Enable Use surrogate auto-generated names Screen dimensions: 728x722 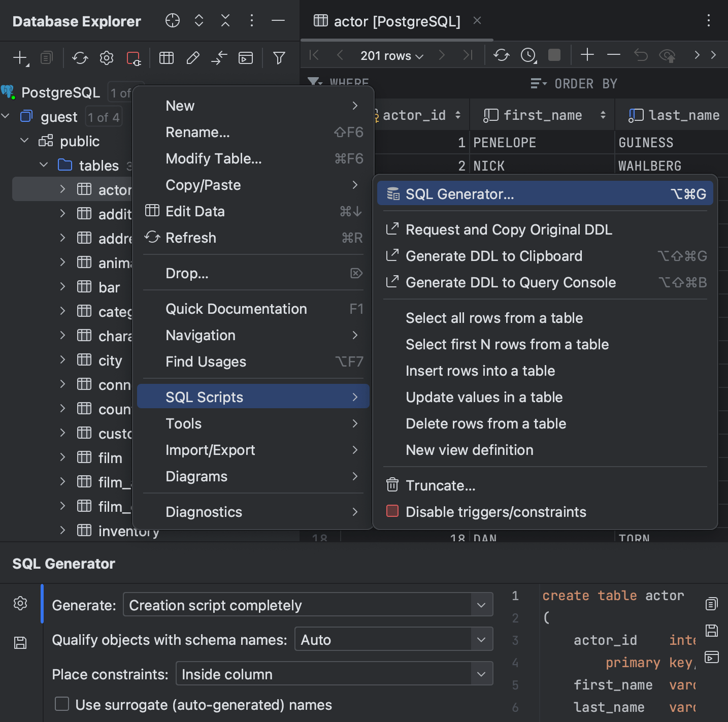(x=61, y=704)
